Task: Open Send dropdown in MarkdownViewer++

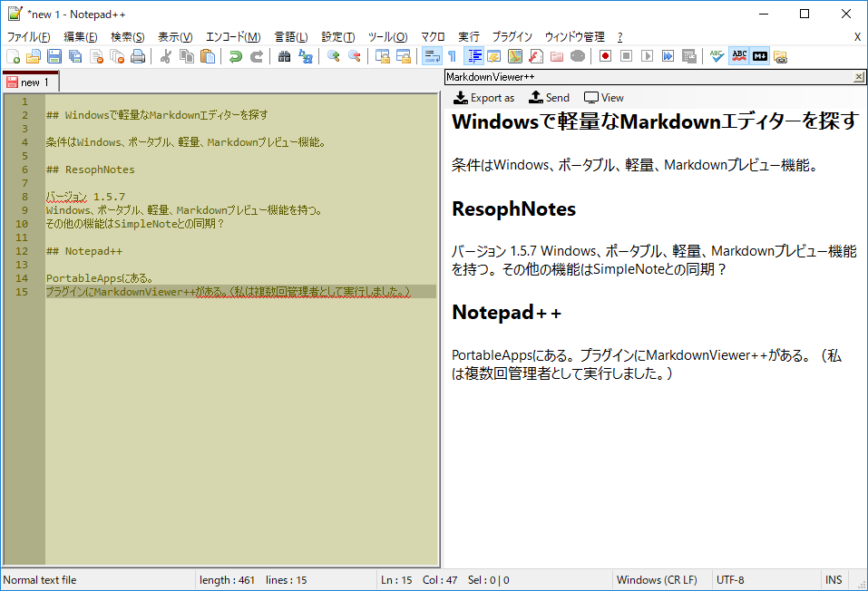Action: coord(549,98)
